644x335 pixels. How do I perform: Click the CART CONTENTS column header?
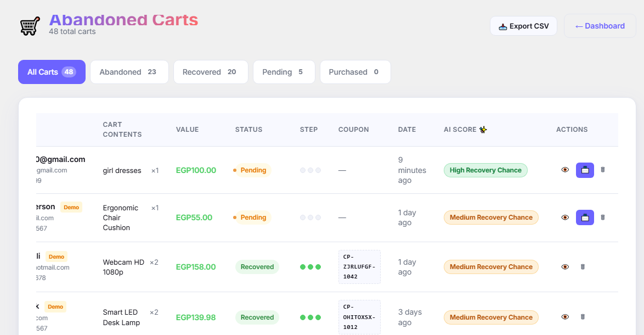click(x=122, y=130)
